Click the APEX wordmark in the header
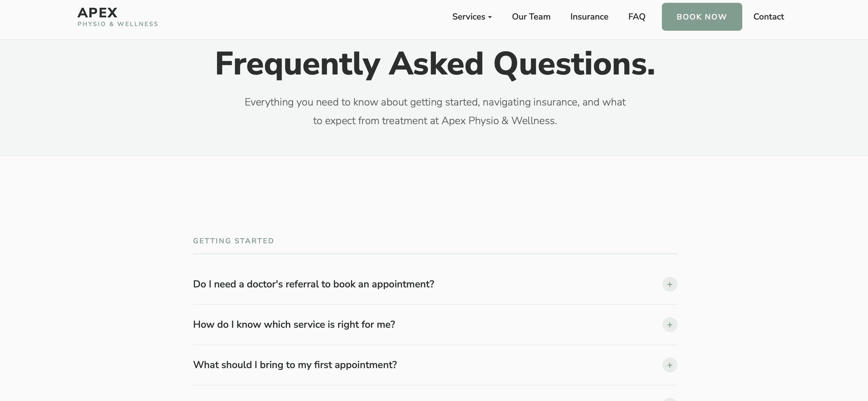 pos(97,12)
